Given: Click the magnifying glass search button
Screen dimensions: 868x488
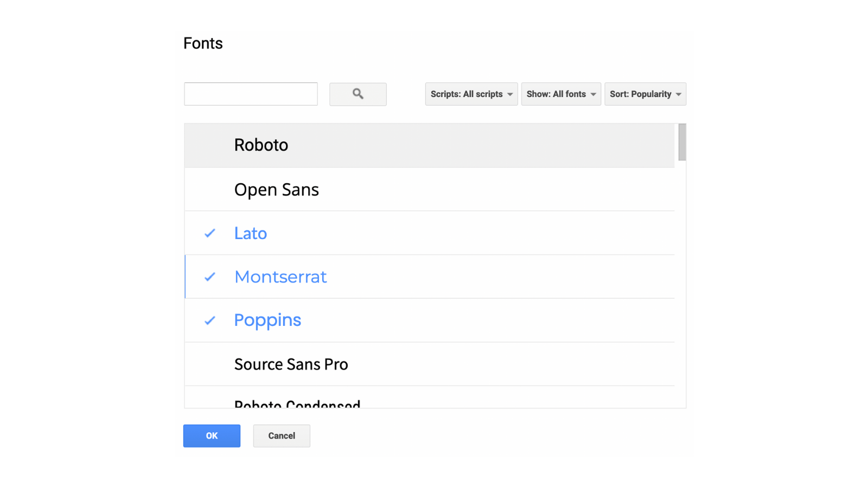Looking at the screenshot, I should click(358, 94).
